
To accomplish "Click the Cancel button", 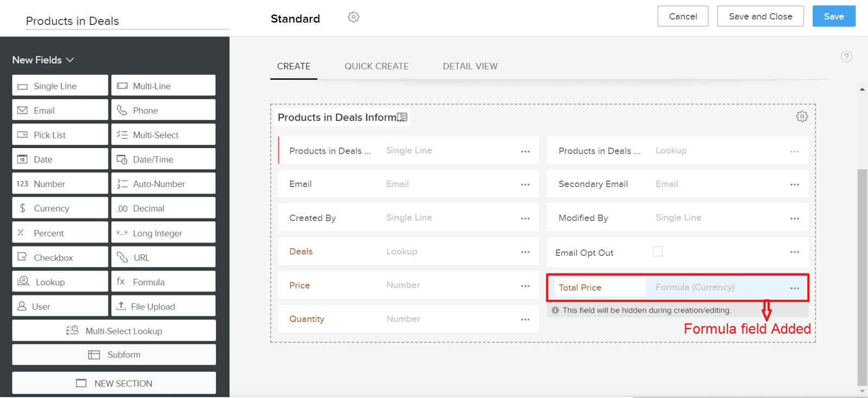I will [682, 16].
